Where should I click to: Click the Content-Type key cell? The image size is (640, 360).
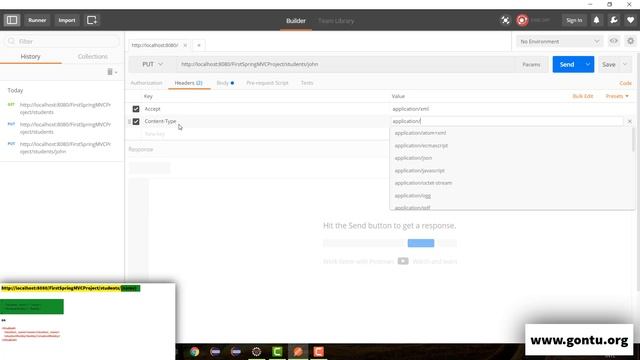[265, 121]
